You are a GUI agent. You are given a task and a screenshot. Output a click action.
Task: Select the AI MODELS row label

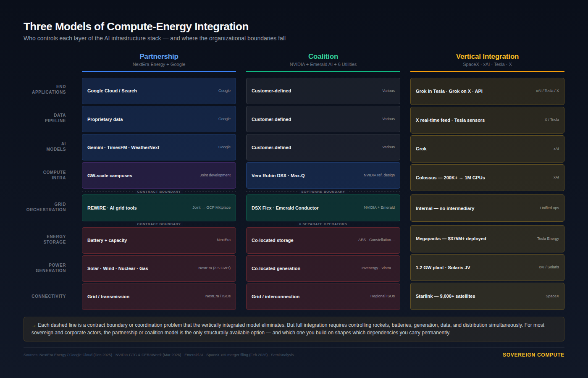pyautogui.click(x=56, y=147)
